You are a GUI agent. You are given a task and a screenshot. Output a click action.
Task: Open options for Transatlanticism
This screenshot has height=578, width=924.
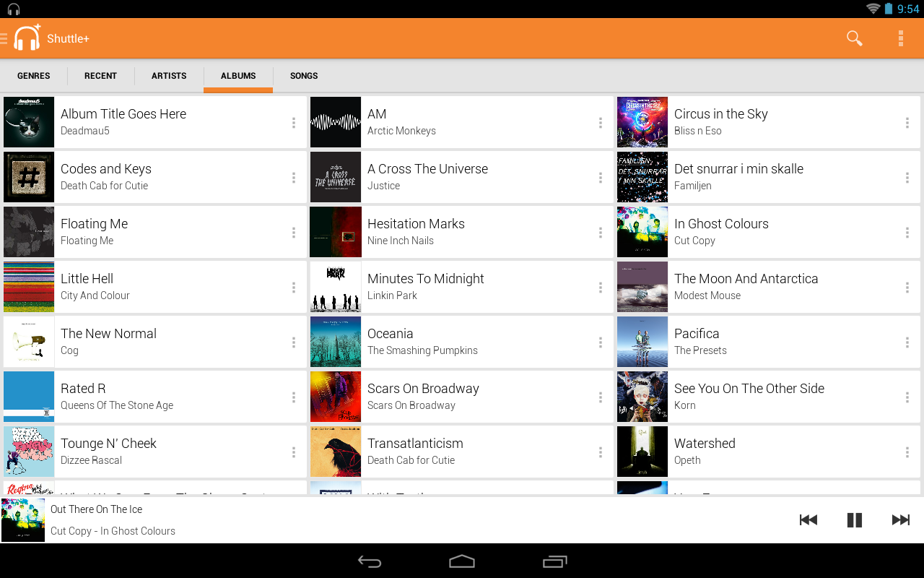pyautogui.click(x=601, y=452)
